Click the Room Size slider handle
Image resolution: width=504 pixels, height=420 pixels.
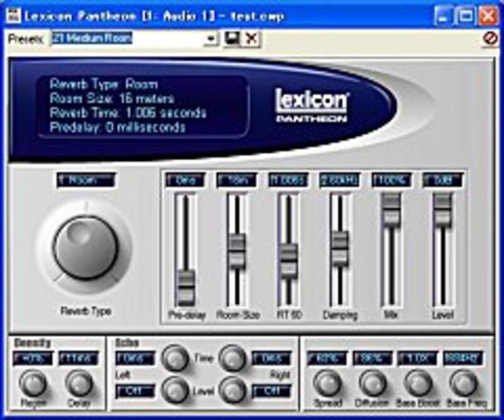click(x=237, y=251)
